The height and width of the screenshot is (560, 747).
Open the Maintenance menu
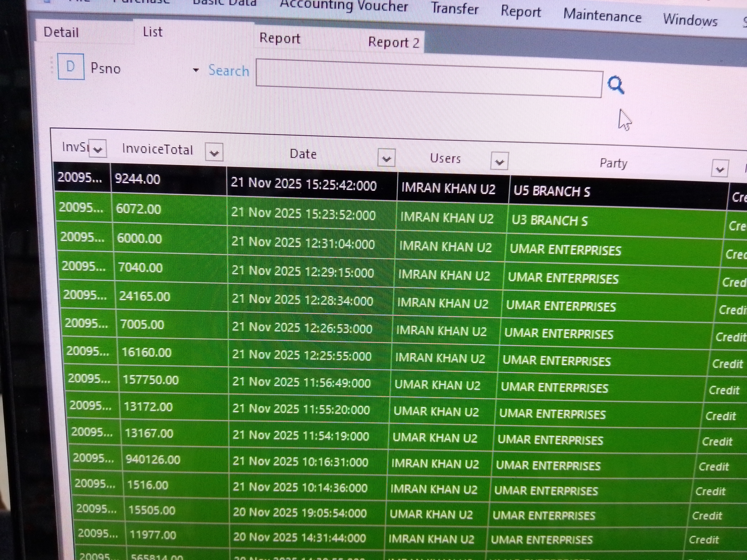(602, 16)
